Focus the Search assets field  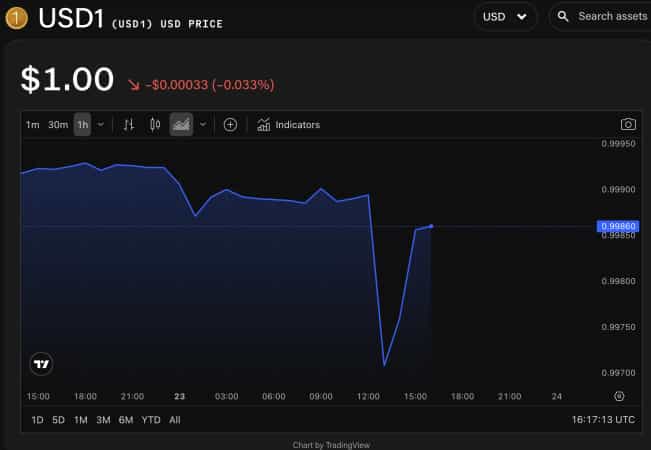601,17
